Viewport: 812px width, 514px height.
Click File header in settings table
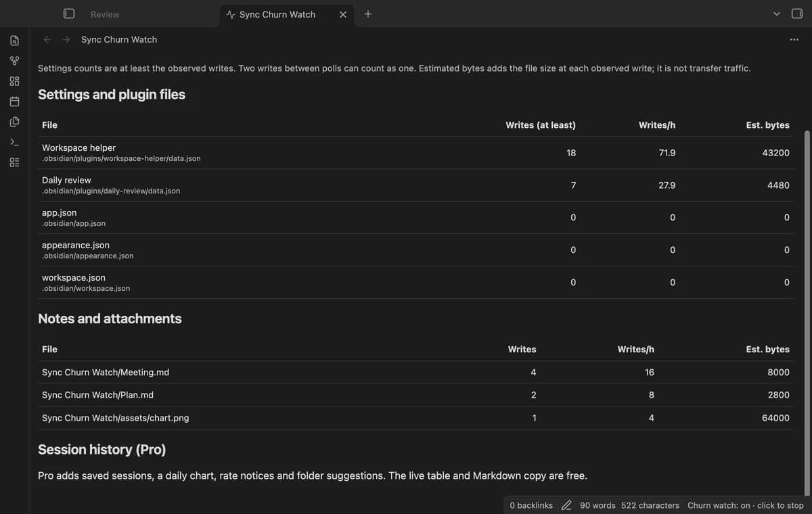click(x=49, y=125)
